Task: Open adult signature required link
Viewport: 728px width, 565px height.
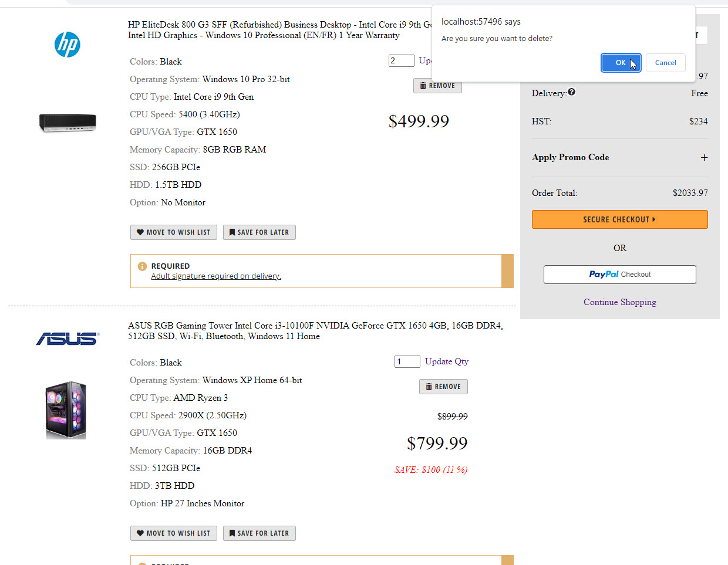Action: tap(216, 276)
